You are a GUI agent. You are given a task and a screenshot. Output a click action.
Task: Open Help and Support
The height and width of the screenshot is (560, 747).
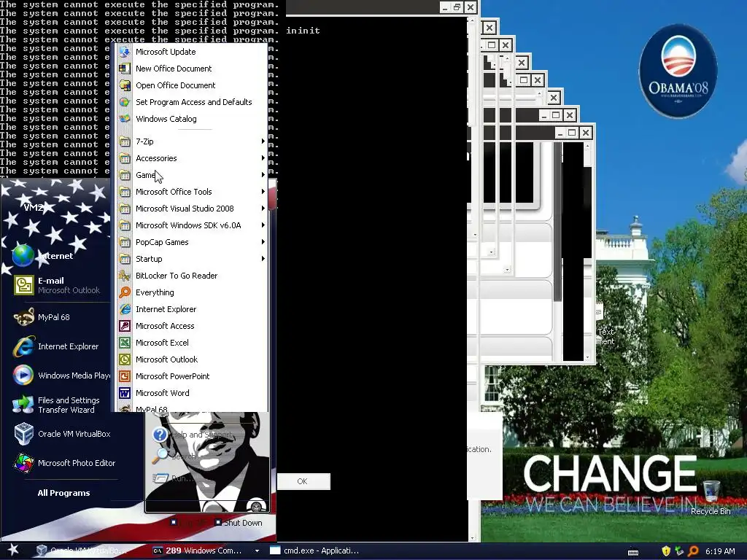[193, 435]
